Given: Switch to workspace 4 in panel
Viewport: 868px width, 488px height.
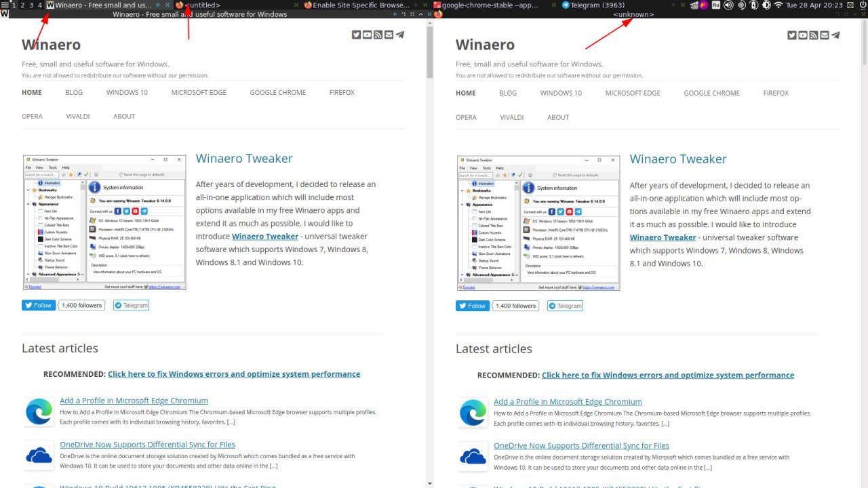Looking at the screenshot, I should point(40,5).
